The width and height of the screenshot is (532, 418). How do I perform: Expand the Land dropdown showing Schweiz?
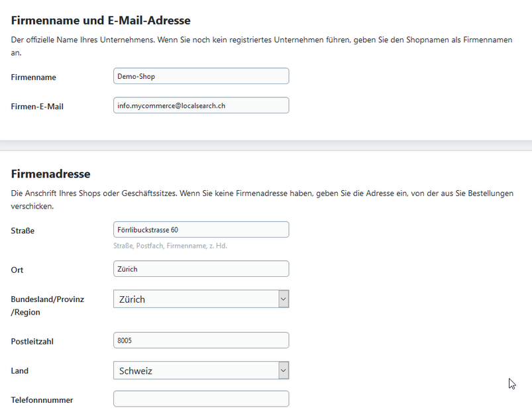(201, 371)
